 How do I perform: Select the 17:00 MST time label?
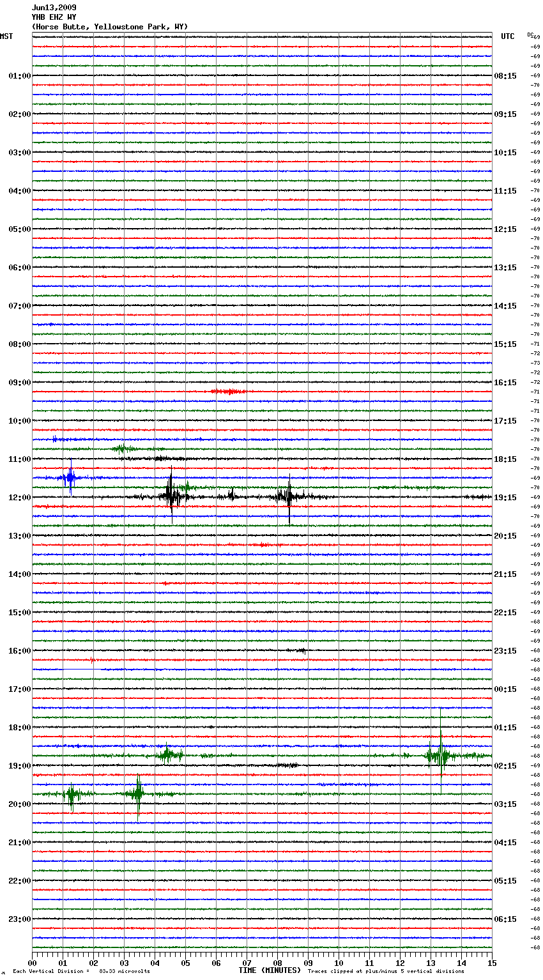(x=20, y=689)
